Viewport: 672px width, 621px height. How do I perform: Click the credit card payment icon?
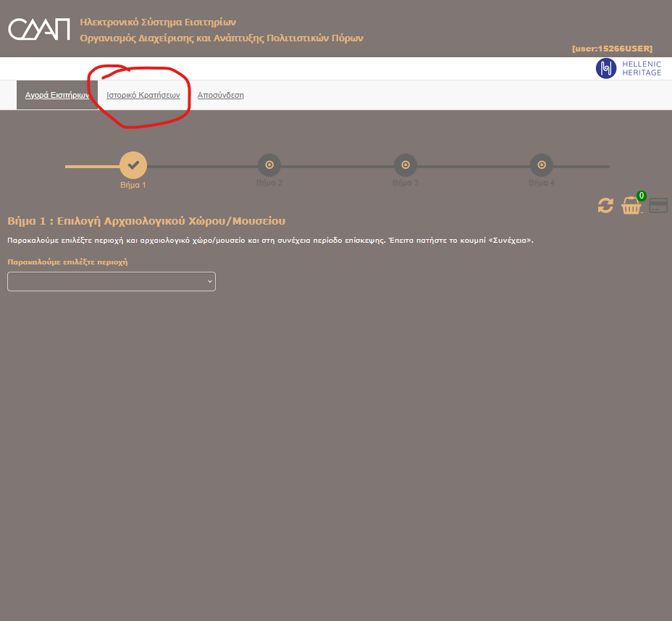tap(658, 205)
